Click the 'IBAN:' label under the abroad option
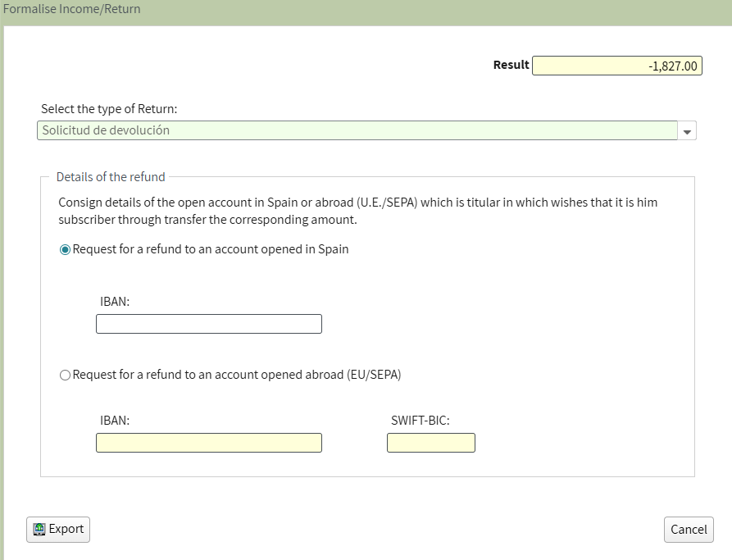The height and width of the screenshot is (560, 732). point(115,421)
